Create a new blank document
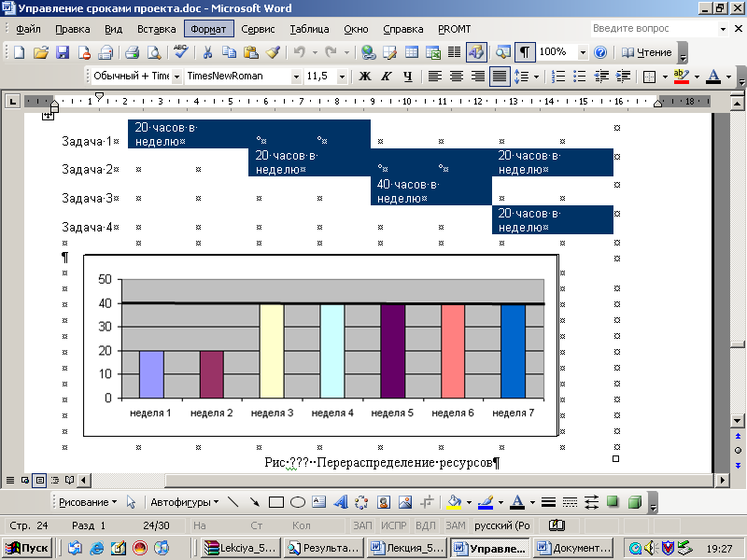Image resolution: width=747 pixels, height=560 pixels. [x=20, y=52]
